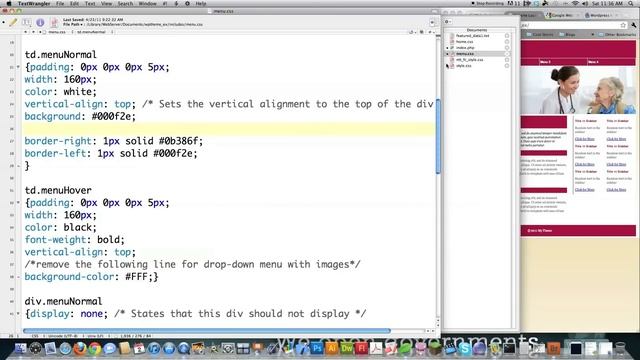Open the drawer toggle button at toolbar right

click(x=432, y=22)
